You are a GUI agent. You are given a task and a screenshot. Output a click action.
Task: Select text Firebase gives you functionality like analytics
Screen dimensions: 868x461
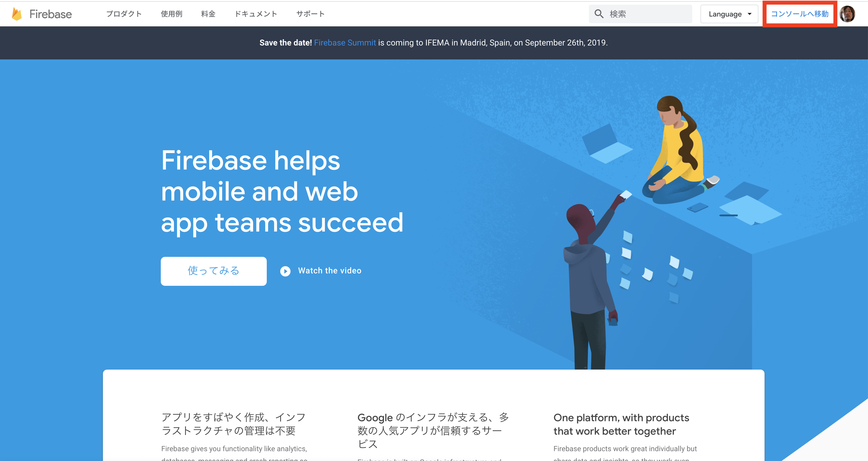point(234,449)
